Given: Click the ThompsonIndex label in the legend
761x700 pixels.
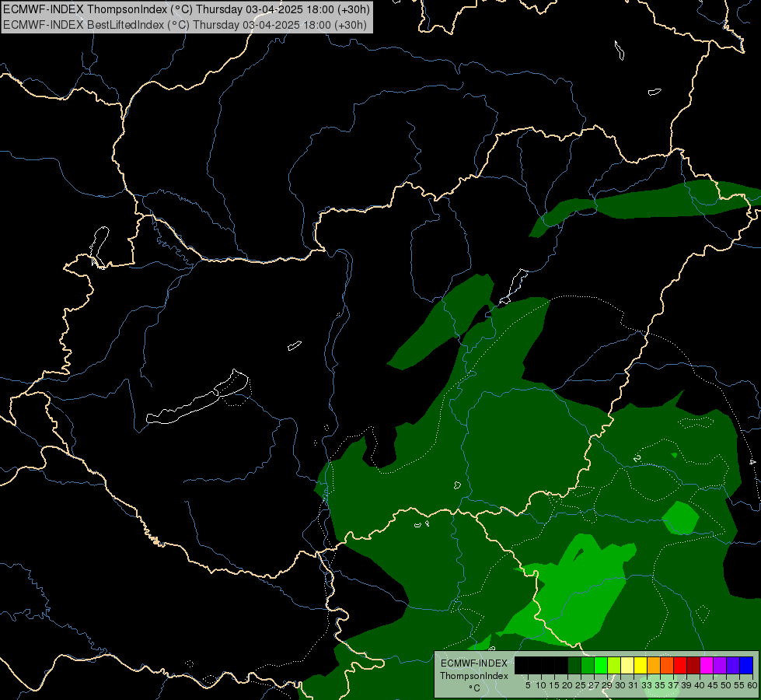Looking at the screenshot, I should 474,676.
